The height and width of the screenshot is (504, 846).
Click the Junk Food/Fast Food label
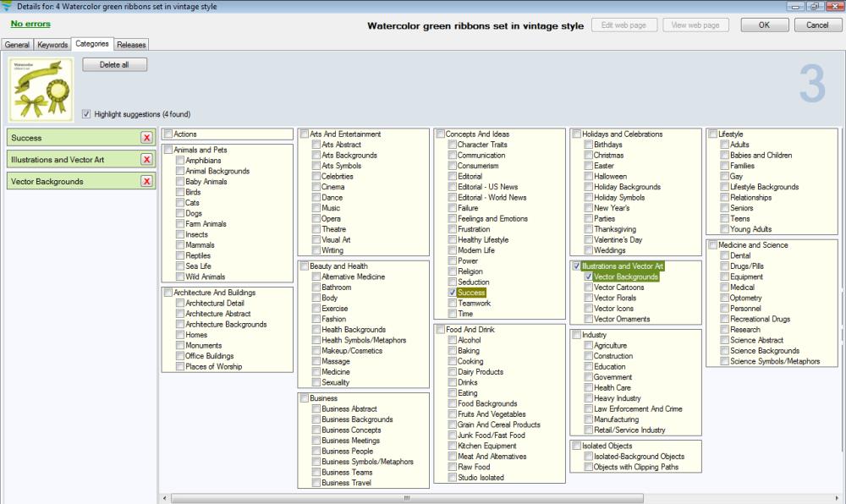pos(491,435)
